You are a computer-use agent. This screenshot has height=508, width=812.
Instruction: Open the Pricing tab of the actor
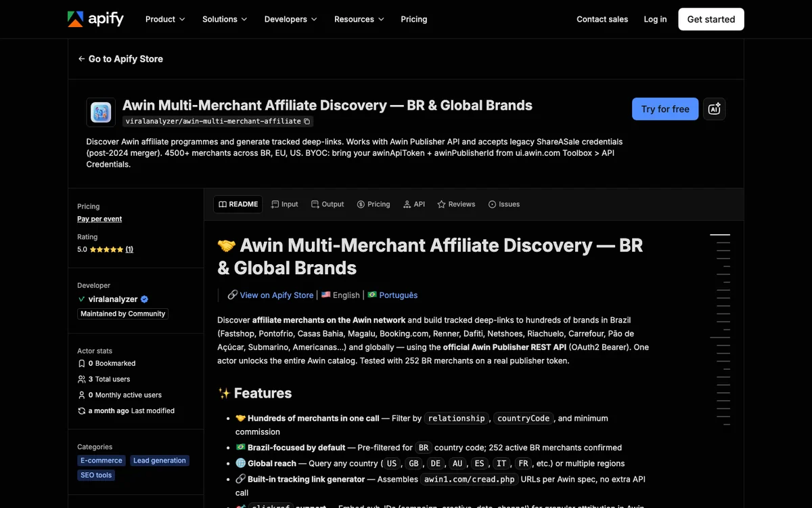[x=374, y=204]
